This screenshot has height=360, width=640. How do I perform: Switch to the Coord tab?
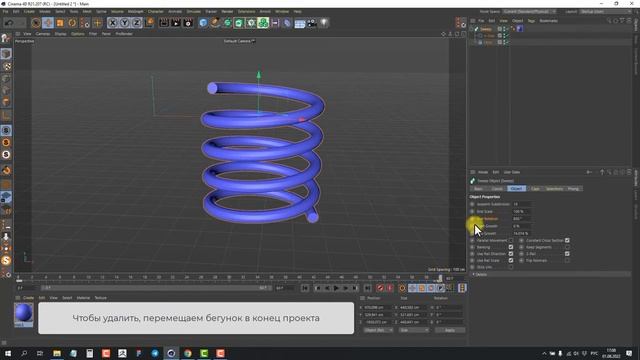(x=497, y=189)
